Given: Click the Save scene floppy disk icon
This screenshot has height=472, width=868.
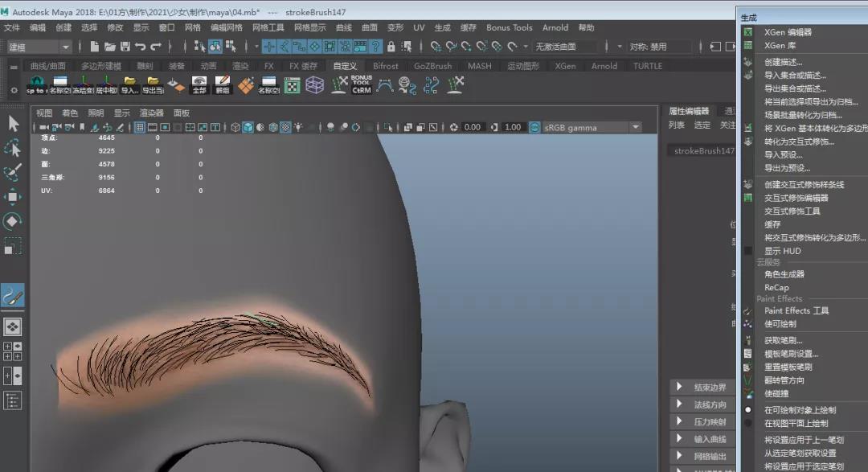Looking at the screenshot, I should click(x=125, y=47).
